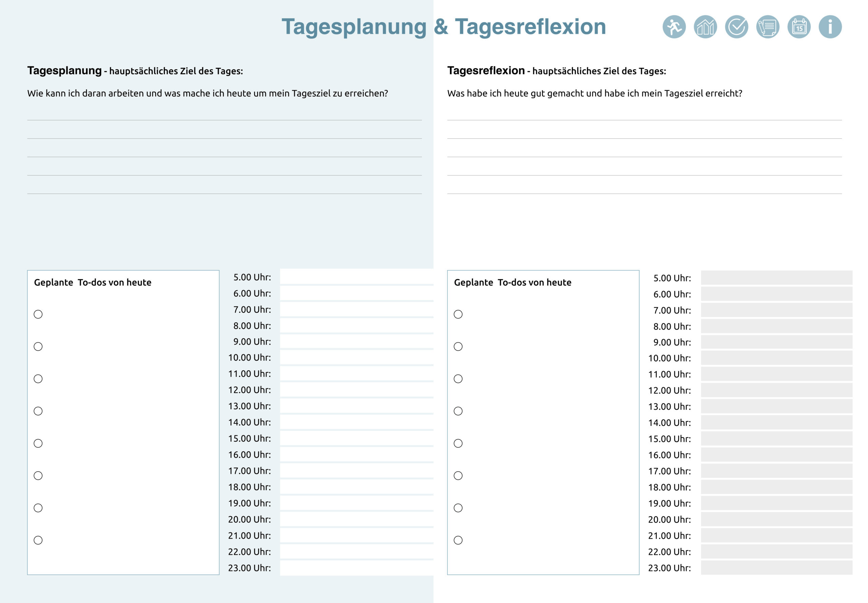Open the notes paper with pencil icon
The image size is (868, 603).
[767, 27]
